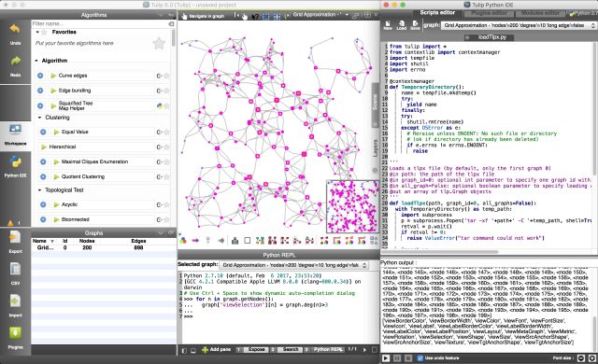Image resolution: width=598 pixels, height=364 pixels.
Task: Toggle favorite star for Curve edges
Action: (x=166, y=76)
